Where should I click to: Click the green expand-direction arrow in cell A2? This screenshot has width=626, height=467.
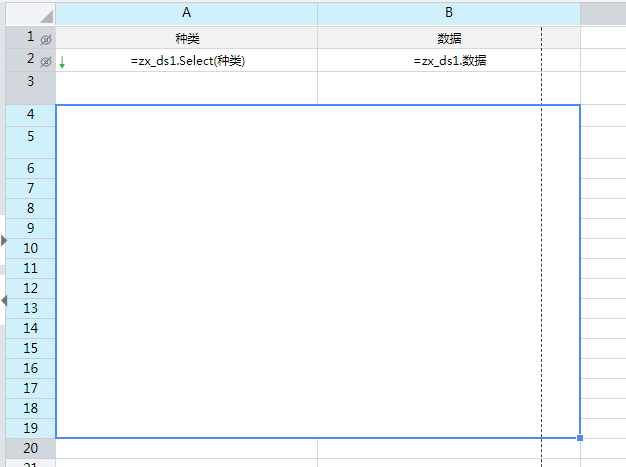coord(62,63)
